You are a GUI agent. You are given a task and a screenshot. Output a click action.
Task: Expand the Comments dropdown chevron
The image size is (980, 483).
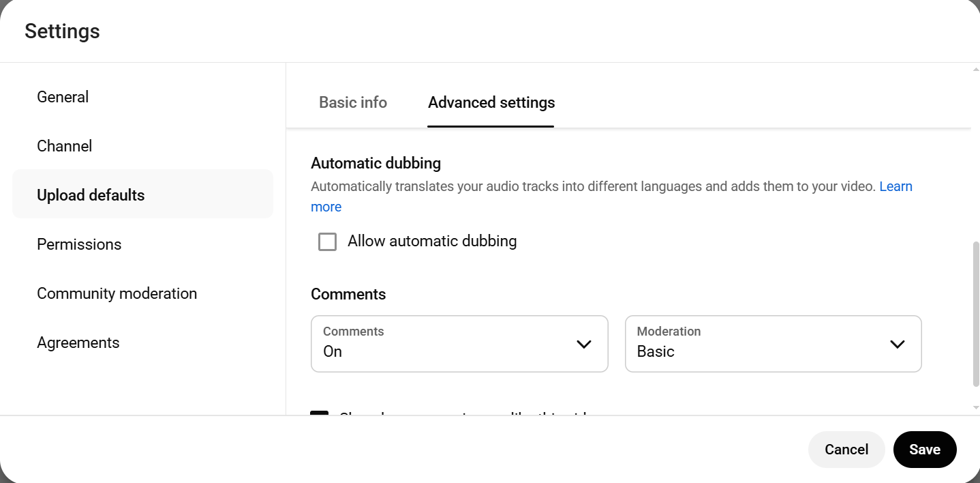584,344
